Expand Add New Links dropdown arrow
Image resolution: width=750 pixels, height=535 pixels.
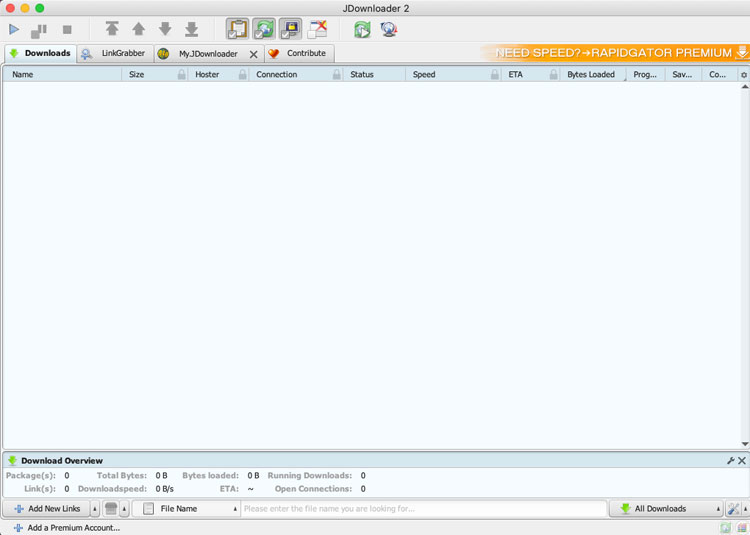95,509
